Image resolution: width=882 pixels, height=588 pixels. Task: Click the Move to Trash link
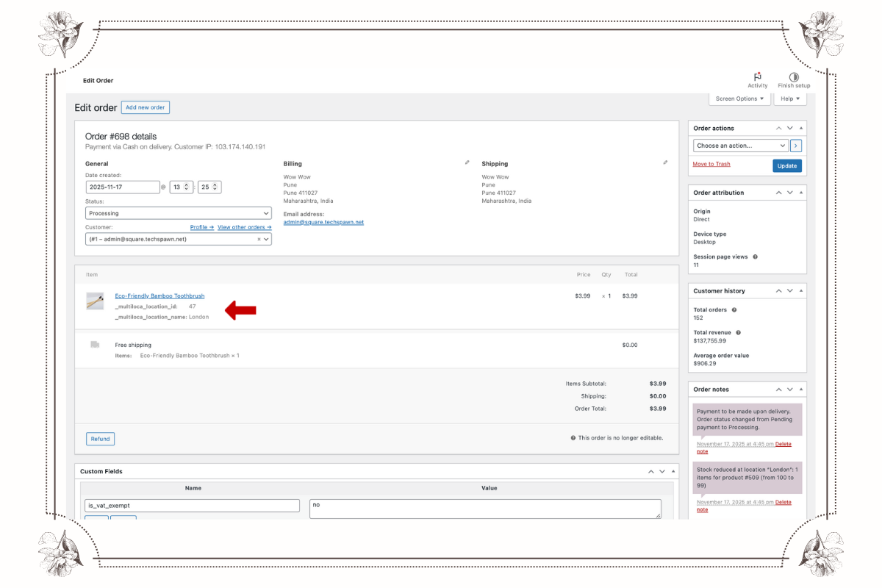(x=711, y=163)
